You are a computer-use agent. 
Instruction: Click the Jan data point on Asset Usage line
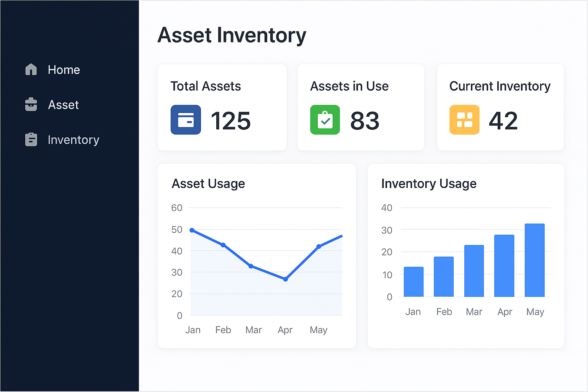coord(192,230)
